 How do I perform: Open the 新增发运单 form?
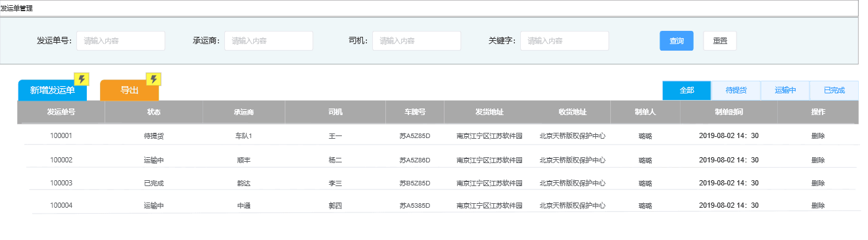coord(53,91)
